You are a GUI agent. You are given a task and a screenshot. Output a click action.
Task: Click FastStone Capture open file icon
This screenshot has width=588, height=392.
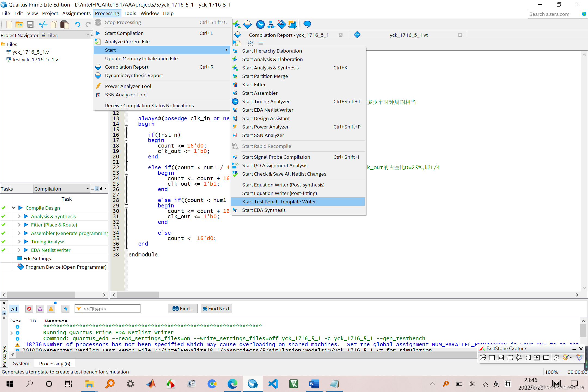(483, 358)
